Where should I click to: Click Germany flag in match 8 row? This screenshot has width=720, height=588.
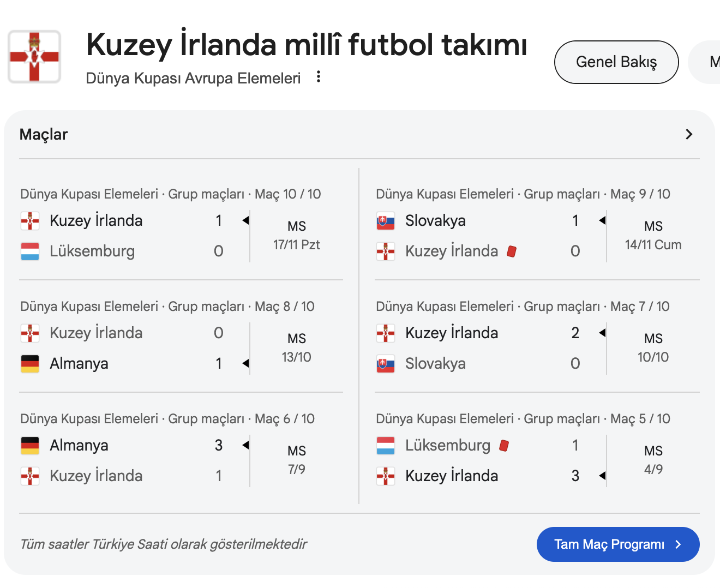(x=30, y=364)
